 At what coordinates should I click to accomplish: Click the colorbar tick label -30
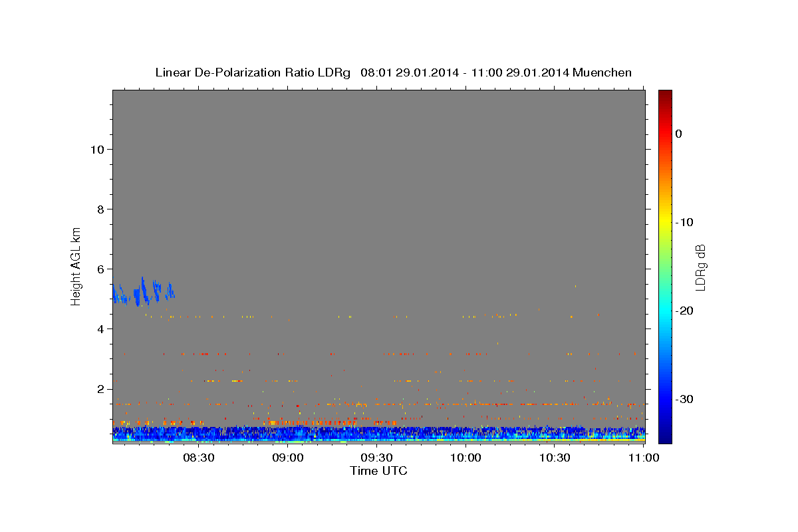(x=684, y=399)
